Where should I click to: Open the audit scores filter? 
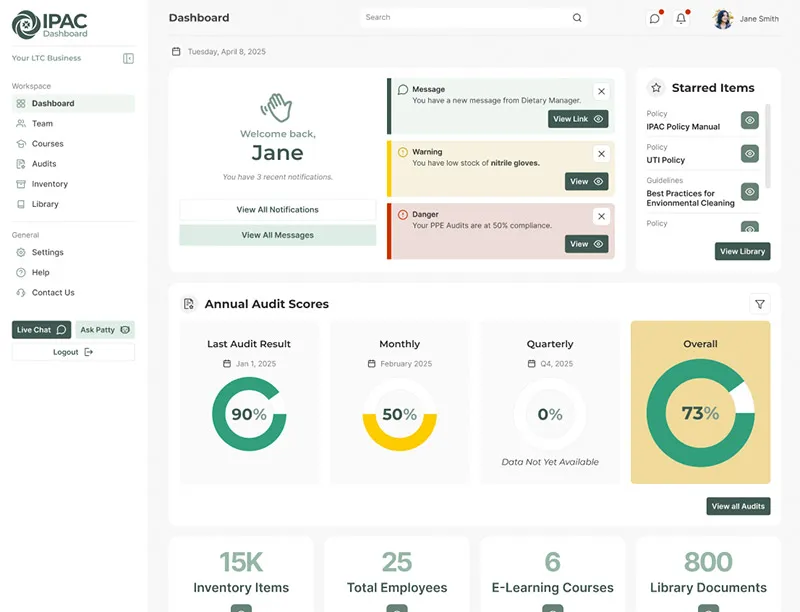[x=760, y=304]
